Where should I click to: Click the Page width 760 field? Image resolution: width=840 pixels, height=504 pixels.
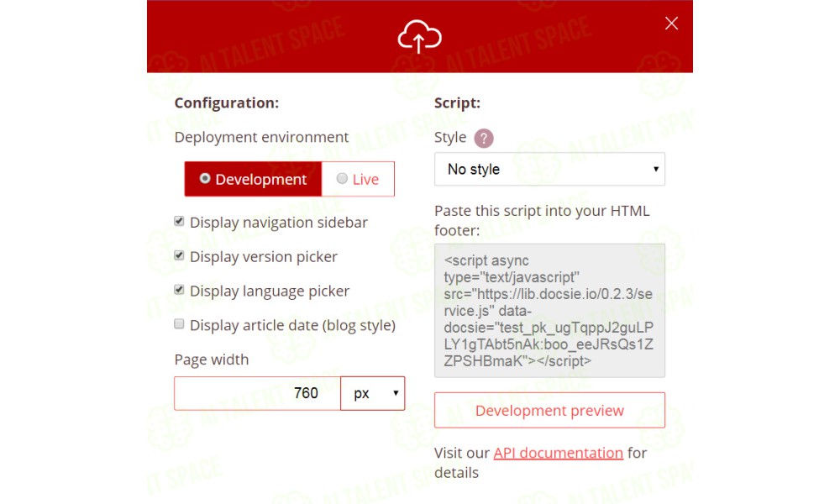pos(258,393)
